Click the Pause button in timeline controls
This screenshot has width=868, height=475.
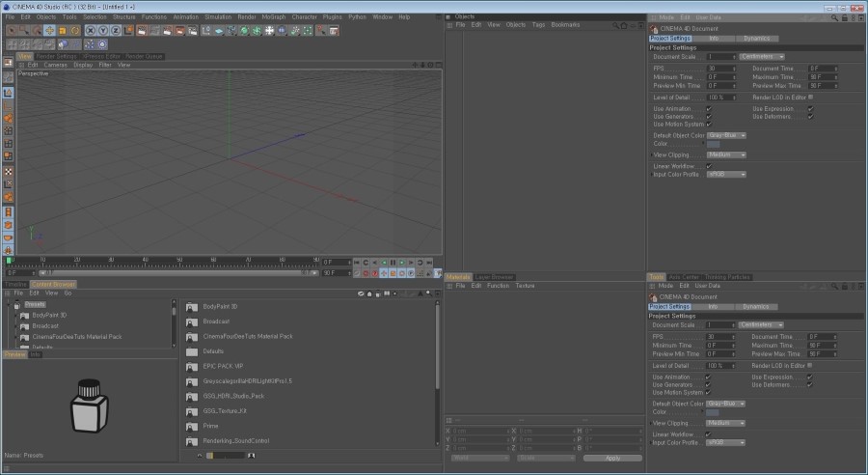393,263
